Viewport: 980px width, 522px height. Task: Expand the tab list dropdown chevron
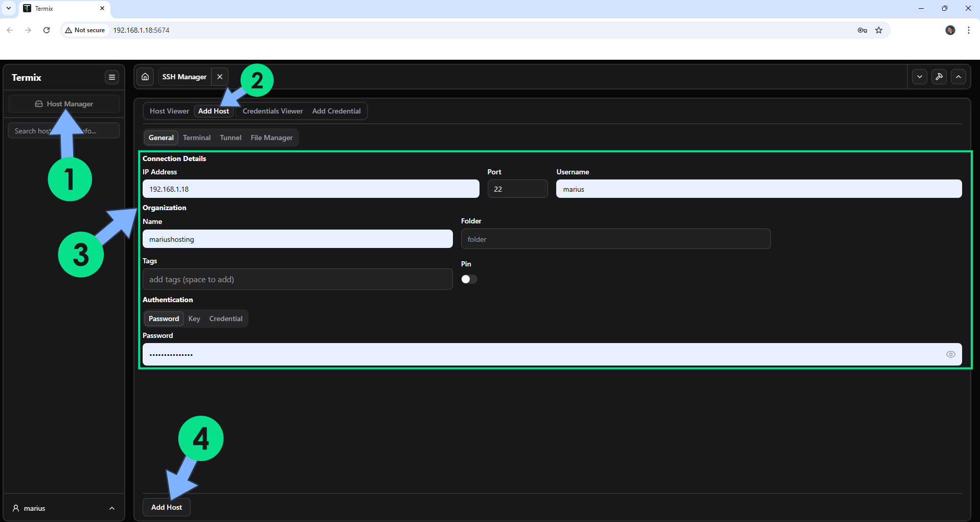[920, 77]
